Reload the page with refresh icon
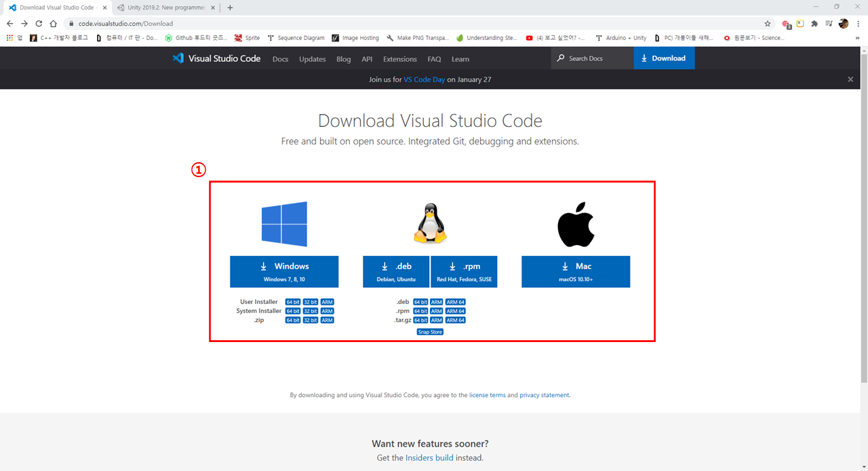Viewport: 868px width, 471px height. tap(39, 23)
